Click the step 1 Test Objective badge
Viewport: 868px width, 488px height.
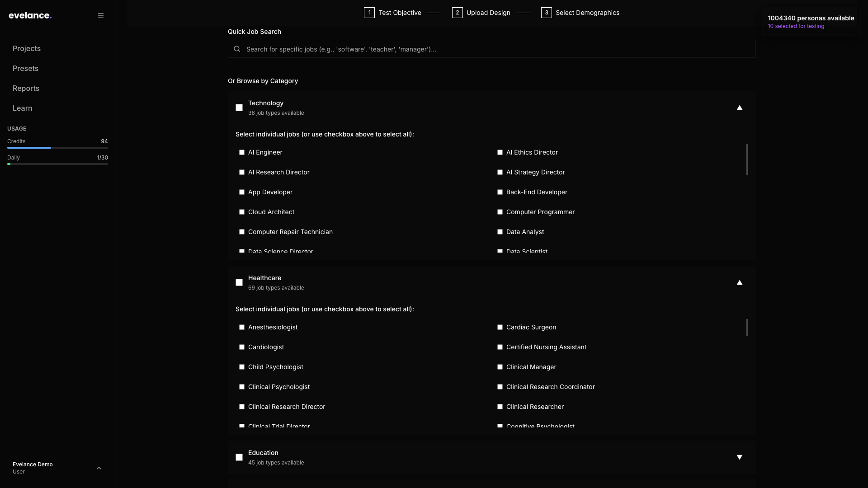click(x=369, y=13)
